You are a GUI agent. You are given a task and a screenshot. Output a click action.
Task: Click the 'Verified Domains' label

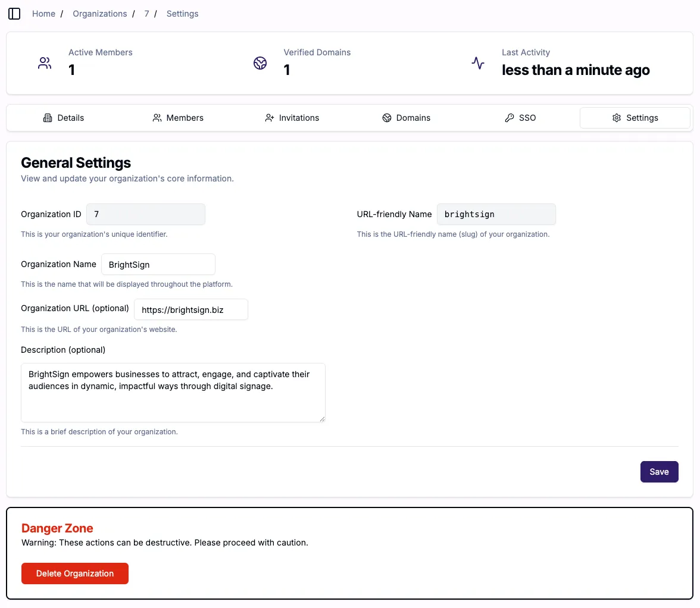tap(317, 52)
